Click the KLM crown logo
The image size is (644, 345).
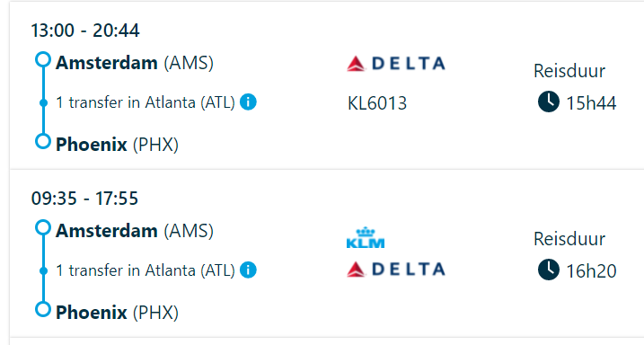[366, 238]
